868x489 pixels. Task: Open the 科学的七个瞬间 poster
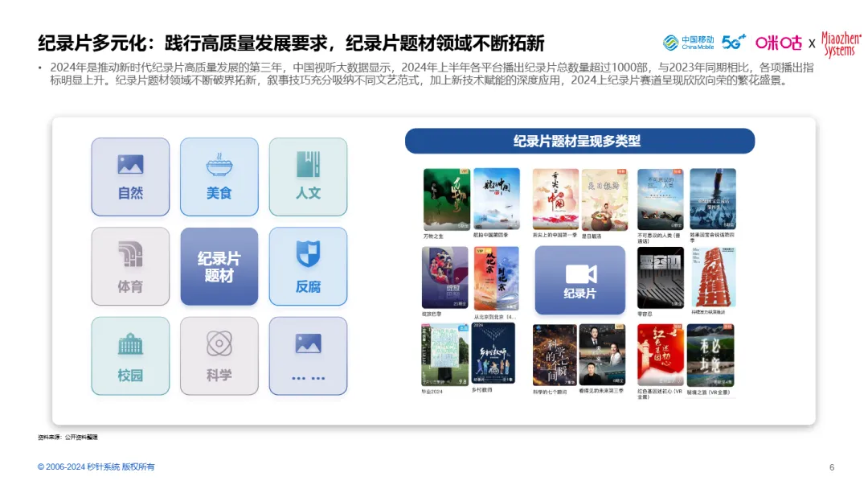[x=555, y=355]
